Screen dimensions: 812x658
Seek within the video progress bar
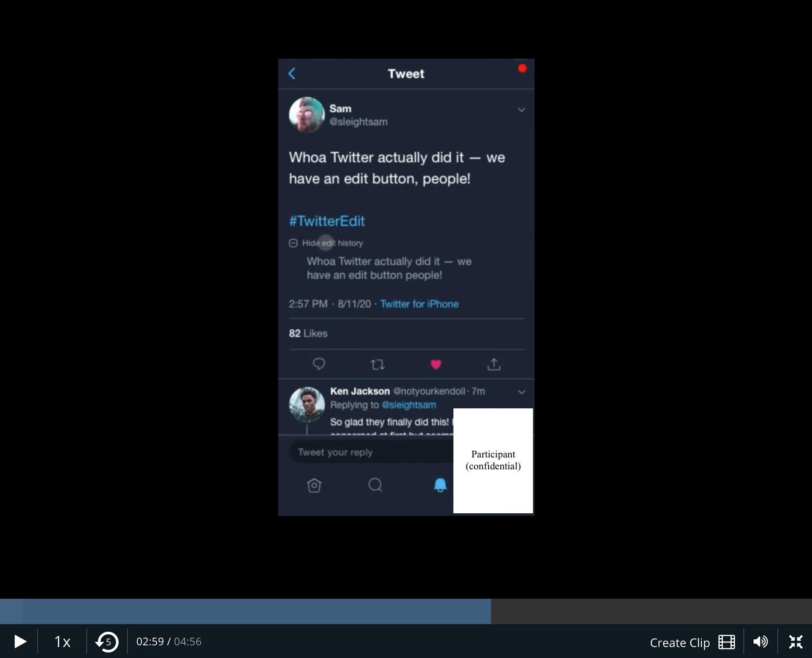(406, 611)
